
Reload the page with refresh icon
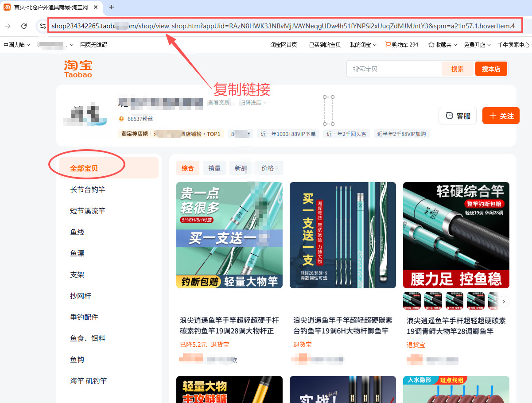tap(24, 26)
